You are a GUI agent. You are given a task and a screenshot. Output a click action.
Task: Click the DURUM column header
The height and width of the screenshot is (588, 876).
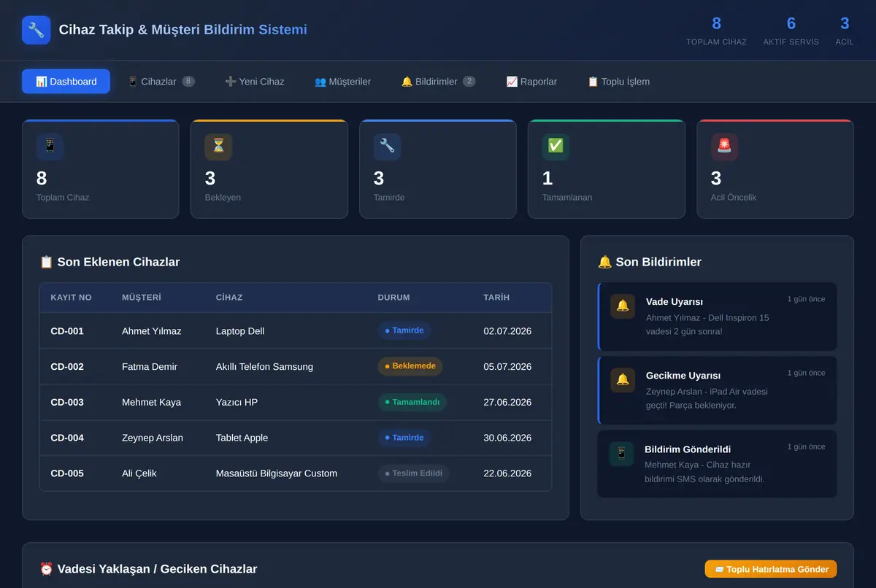click(393, 298)
